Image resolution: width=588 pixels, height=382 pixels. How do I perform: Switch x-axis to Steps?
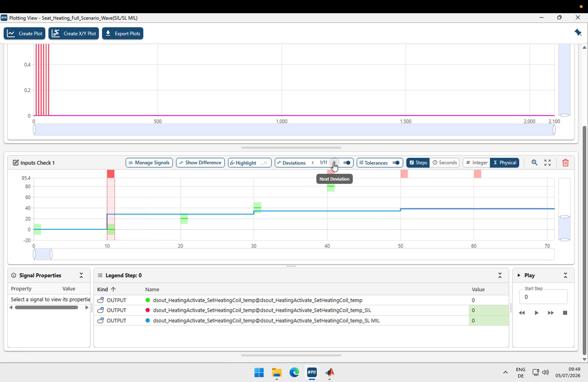[418, 163]
